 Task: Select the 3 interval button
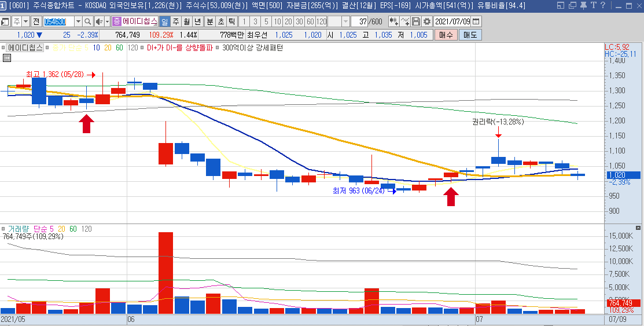tap(255, 21)
